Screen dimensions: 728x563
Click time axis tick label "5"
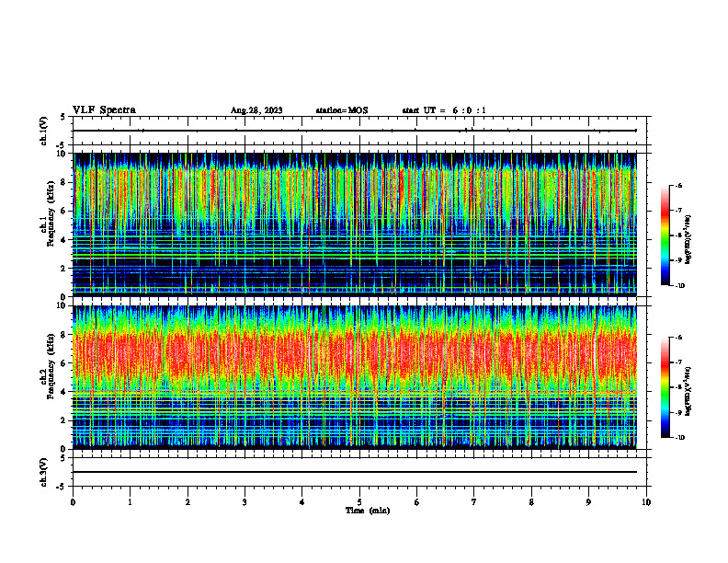tap(359, 502)
